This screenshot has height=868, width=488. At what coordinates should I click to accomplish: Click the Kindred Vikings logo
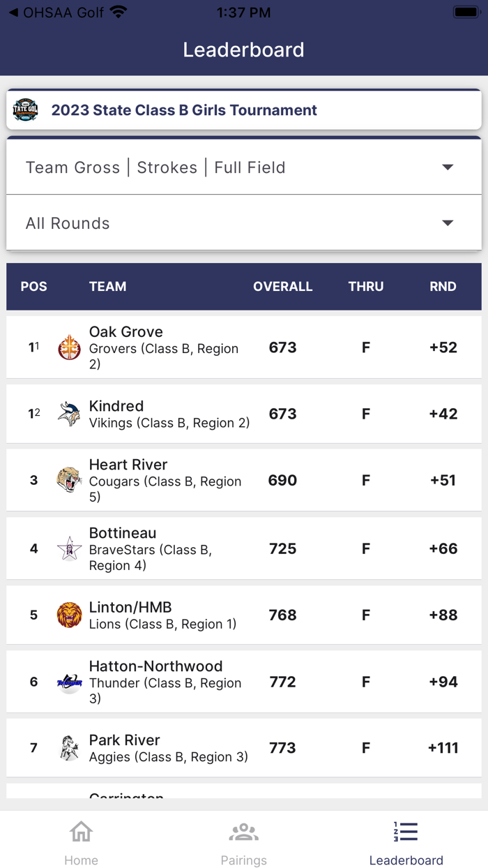pyautogui.click(x=69, y=412)
